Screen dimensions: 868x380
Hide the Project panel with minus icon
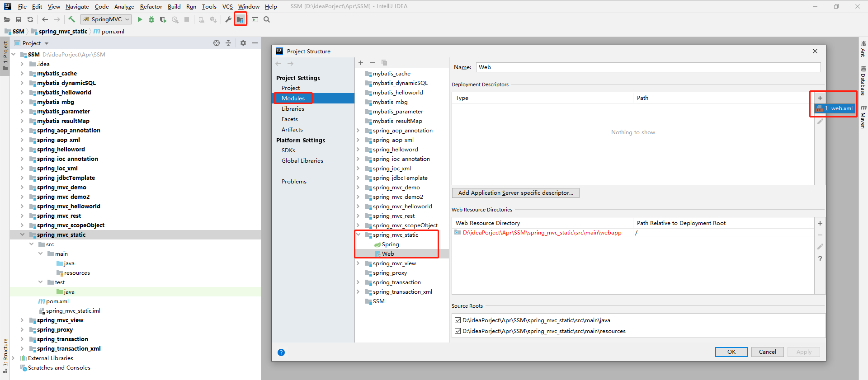point(255,43)
